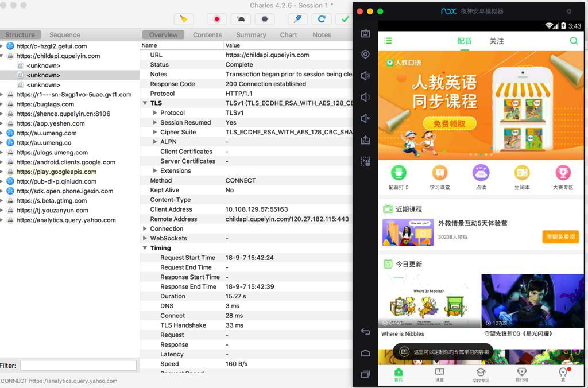
Task: Collapse the Timing section
Action: pyautogui.click(x=145, y=248)
